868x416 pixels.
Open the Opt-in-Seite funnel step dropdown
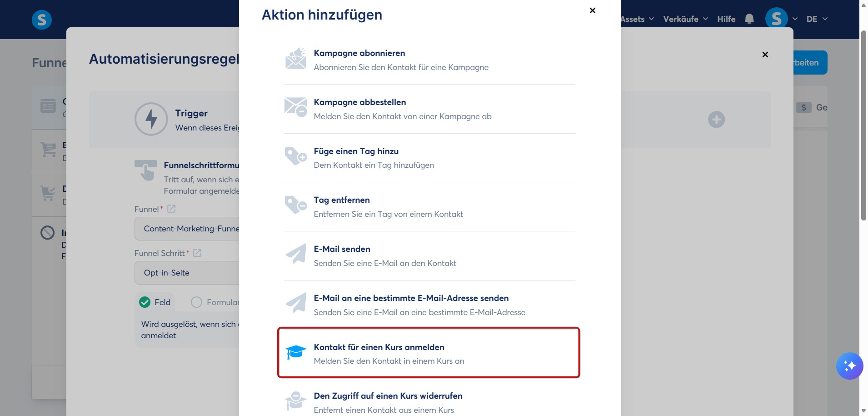[187, 273]
